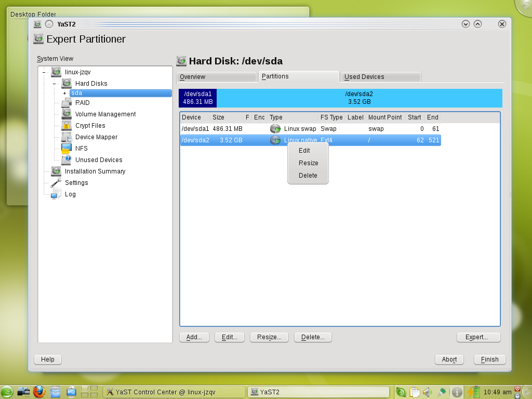Sort by the Type column header
This screenshot has height=399, width=532.
tap(293, 117)
